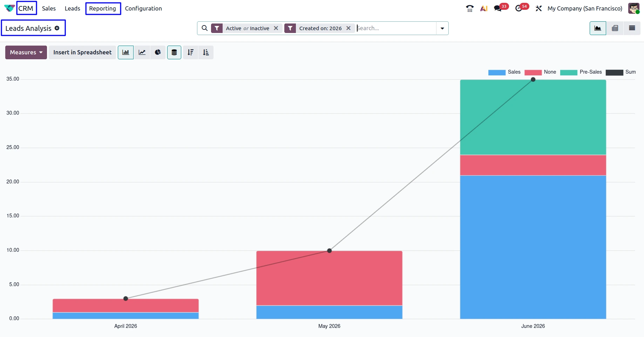Open activities clock with 54 badge
The image size is (644, 337).
pyautogui.click(x=521, y=8)
